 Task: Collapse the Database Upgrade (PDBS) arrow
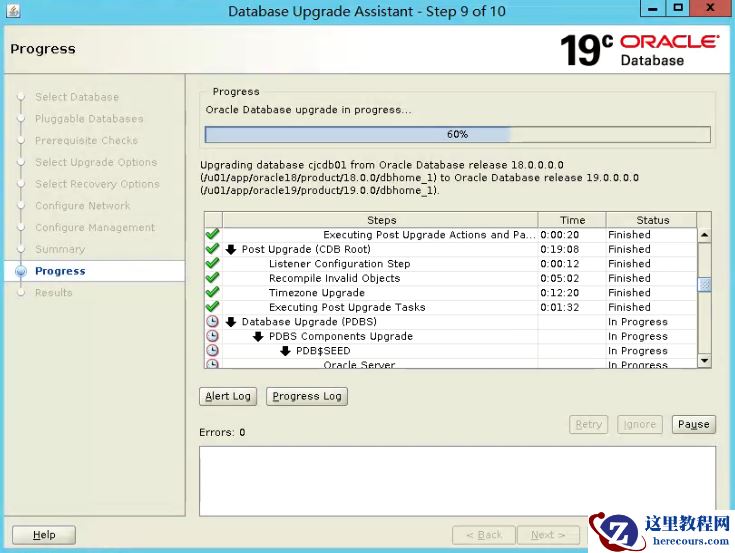tap(232, 322)
